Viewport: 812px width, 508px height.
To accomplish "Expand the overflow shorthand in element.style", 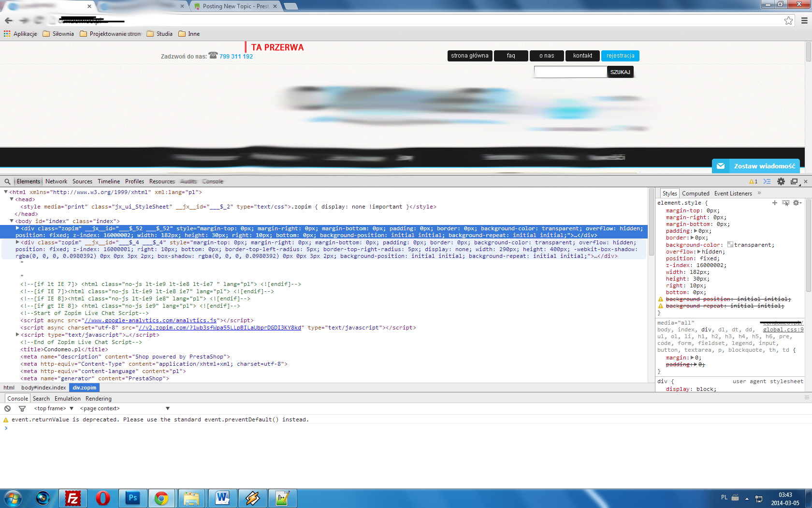I will click(x=699, y=252).
